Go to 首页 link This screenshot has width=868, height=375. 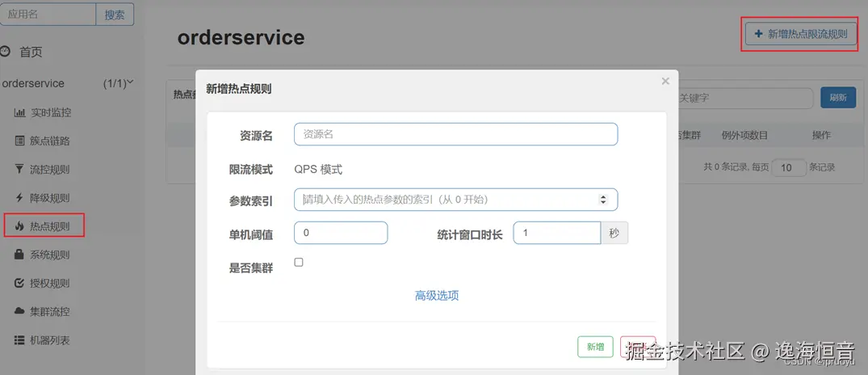(x=31, y=52)
